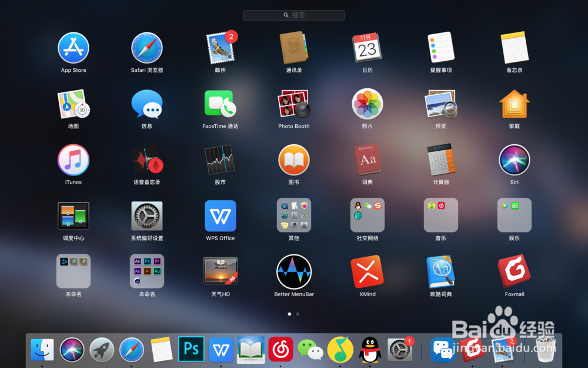Open App Store from Launchpad
The width and height of the screenshot is (588, 368).
tap(73, 48)
